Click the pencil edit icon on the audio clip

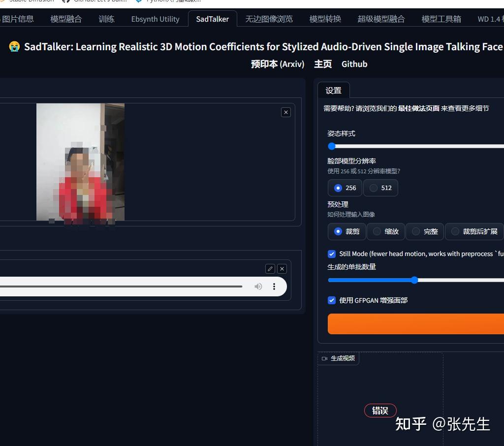(270, 268)
